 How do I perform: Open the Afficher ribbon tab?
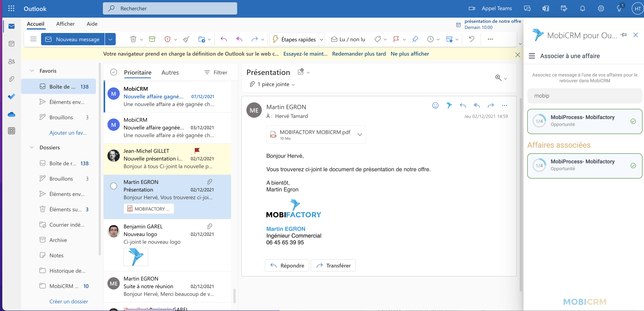tap(65, 24)
